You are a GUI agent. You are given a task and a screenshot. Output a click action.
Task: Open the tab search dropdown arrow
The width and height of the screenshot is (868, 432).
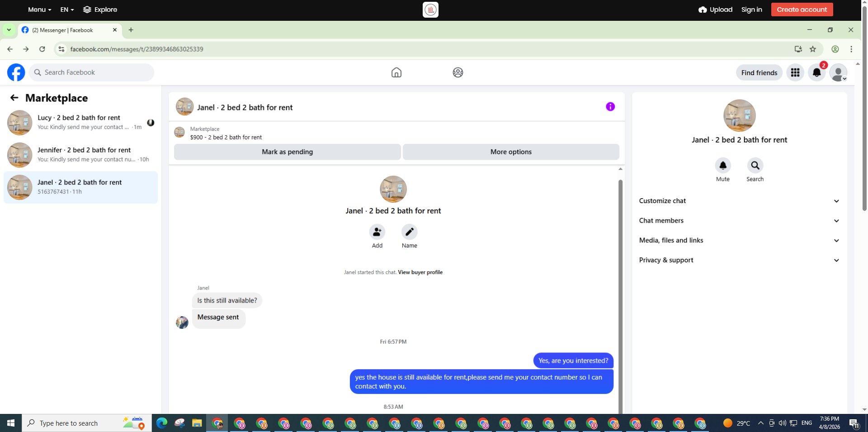9,30
